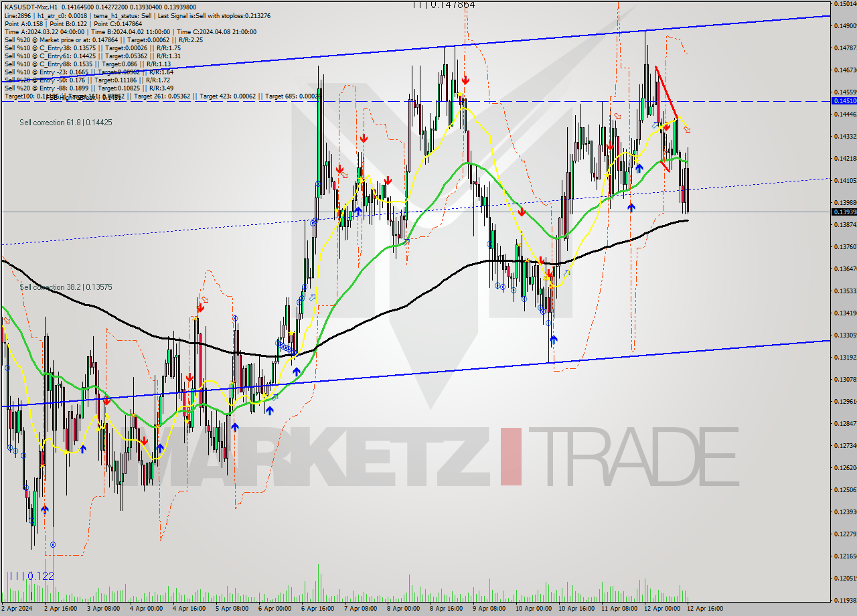
Task: Click the blue 0.14510 price tag on axis
Action: tap(844, 100)
